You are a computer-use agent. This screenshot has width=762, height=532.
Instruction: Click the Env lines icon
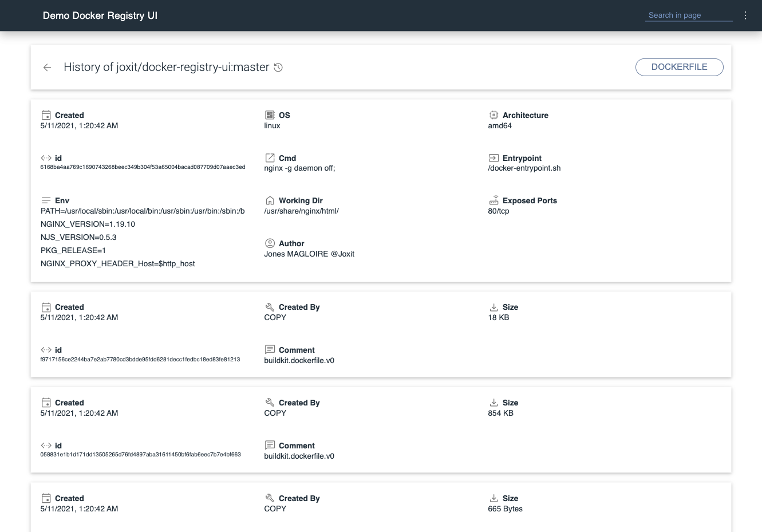click(x=46, y=200)
